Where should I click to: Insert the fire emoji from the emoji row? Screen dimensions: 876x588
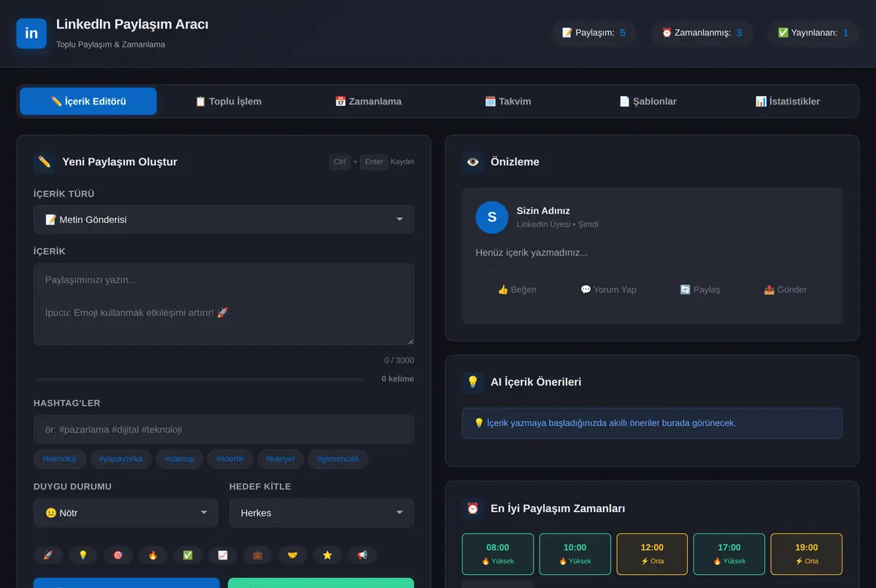click(153, 555)
